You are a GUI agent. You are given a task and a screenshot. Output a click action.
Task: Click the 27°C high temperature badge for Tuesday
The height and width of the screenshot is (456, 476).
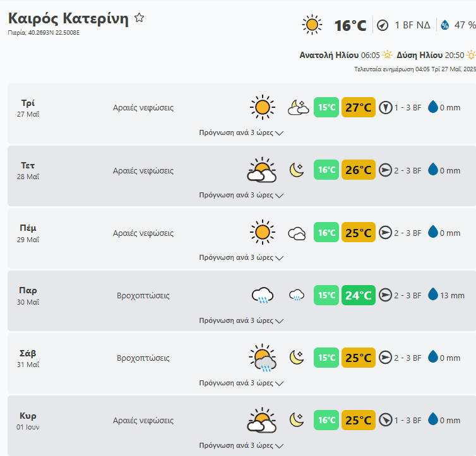(358, 107)
